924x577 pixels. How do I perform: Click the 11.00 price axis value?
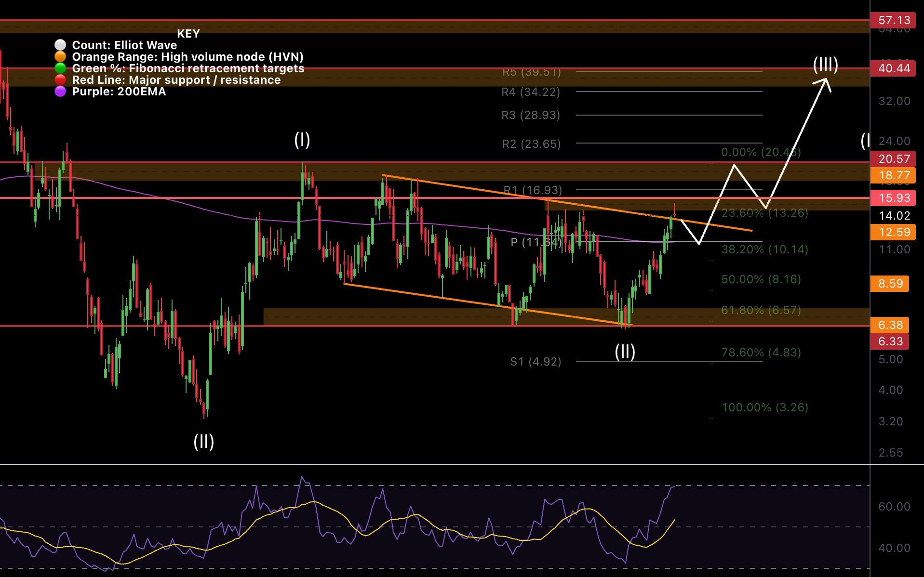point(894,249)
